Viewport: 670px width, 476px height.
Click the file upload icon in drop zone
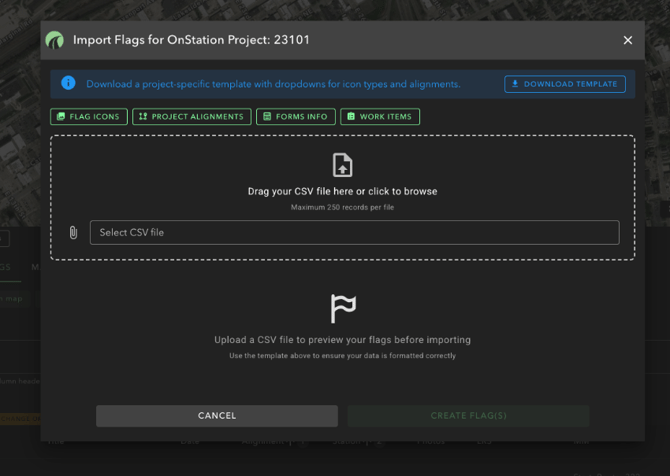342,165
